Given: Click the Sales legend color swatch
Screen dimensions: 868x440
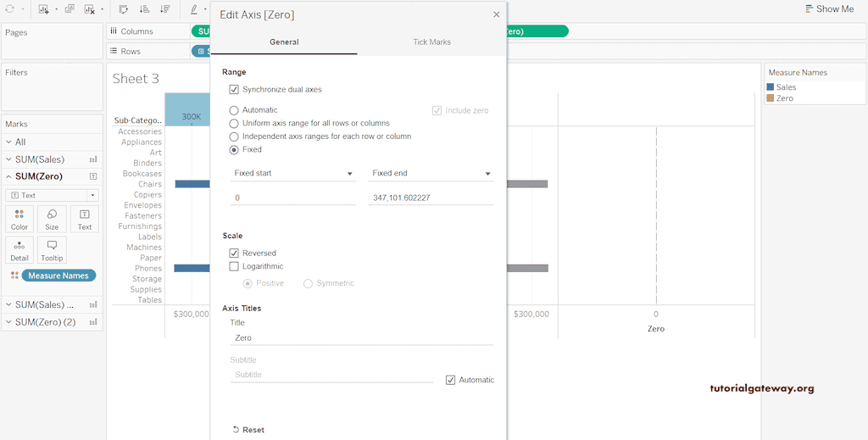Looking at the screenshot, I should click(771, 87).
